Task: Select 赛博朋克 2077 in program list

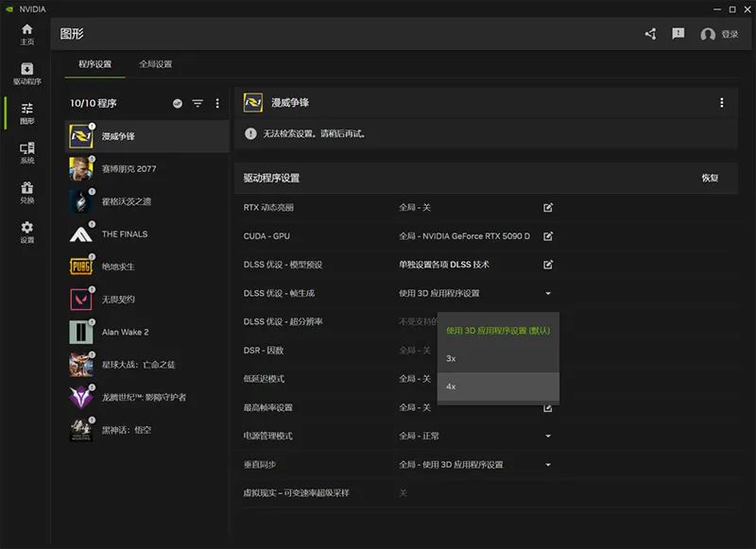Action: [147, 169]
